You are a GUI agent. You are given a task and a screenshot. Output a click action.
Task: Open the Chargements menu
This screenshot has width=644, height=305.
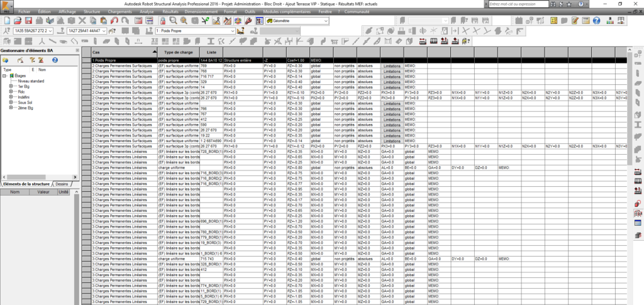[119, 12]
